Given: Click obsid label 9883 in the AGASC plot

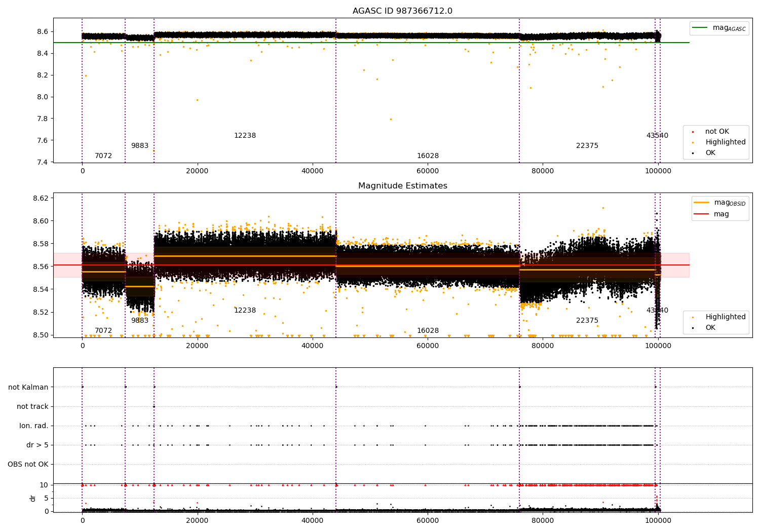Looking at the screenshot, I should click(x=140, y=146).
